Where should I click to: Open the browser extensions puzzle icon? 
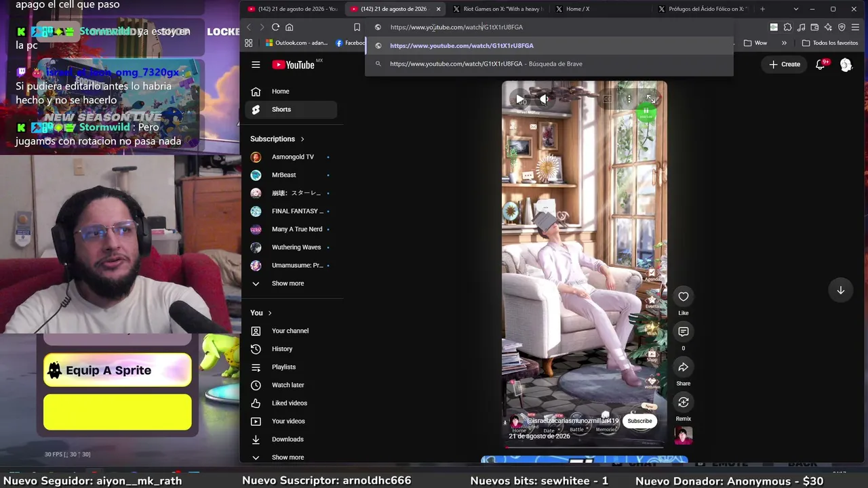point(787,27)
